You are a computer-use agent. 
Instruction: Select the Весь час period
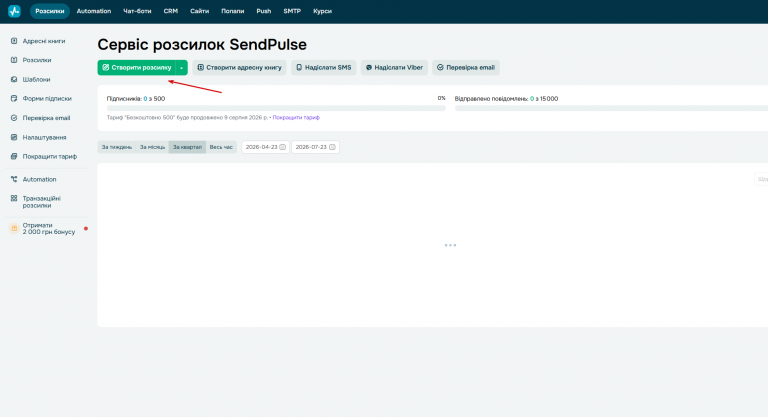tap(221, 147)
